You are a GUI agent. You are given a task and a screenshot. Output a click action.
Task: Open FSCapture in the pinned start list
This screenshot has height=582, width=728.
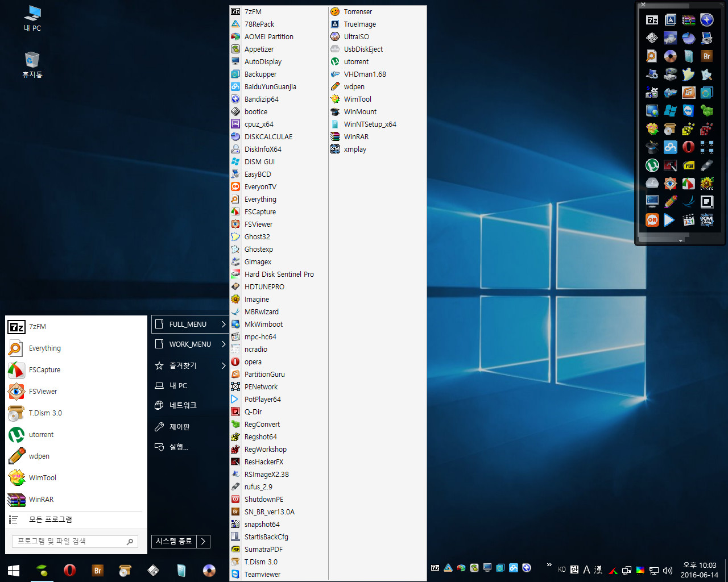pyautogui.click(x=76, y=370)
